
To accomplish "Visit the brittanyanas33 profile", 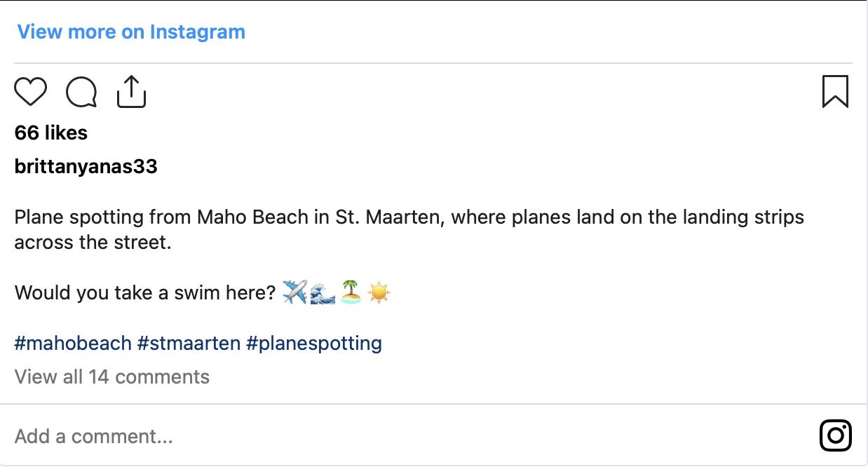I will click(86, 167).
